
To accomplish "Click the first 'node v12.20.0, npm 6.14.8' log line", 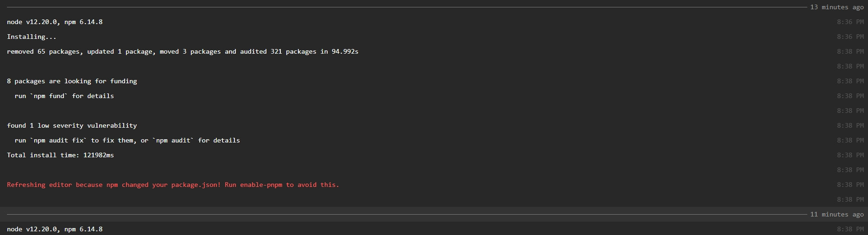I will (55, 22).
